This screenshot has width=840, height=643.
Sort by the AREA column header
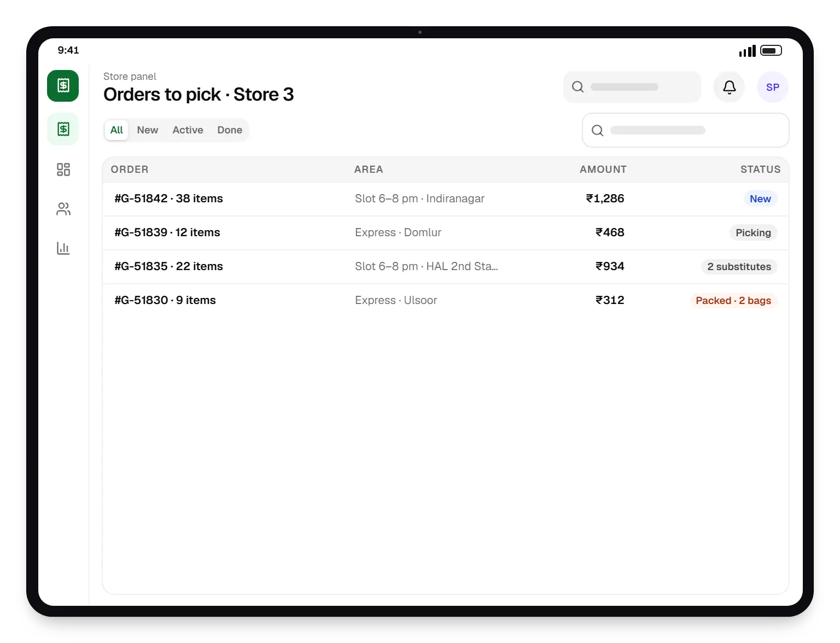tap(369, 169)
